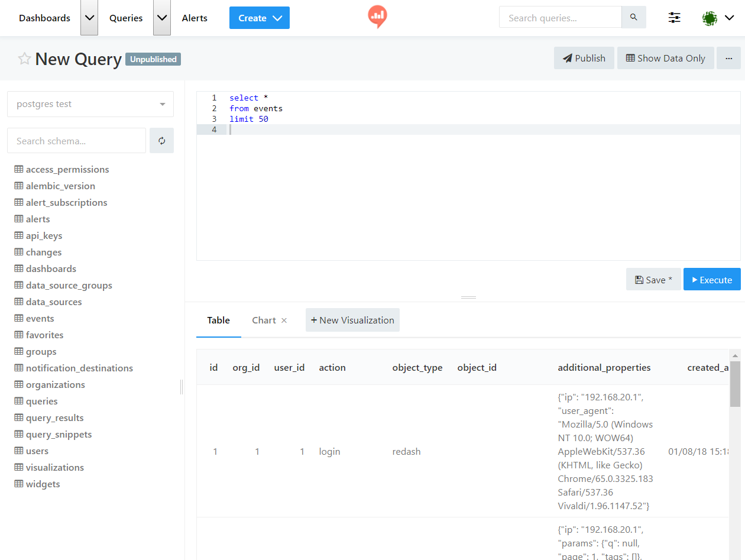Open the postgres test data source selector
Viewport: 745px width, 560px height.
pos(90,104)
